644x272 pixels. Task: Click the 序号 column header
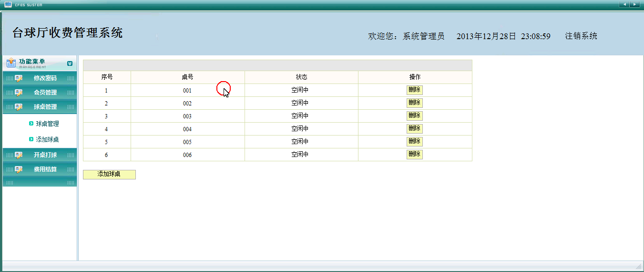tap(107, 77)
